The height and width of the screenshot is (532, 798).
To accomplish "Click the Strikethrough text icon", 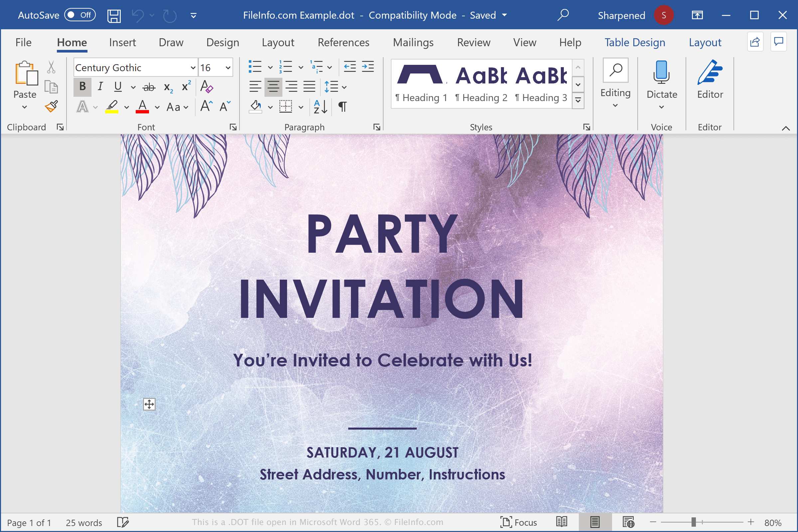I will tap(149, 87).
